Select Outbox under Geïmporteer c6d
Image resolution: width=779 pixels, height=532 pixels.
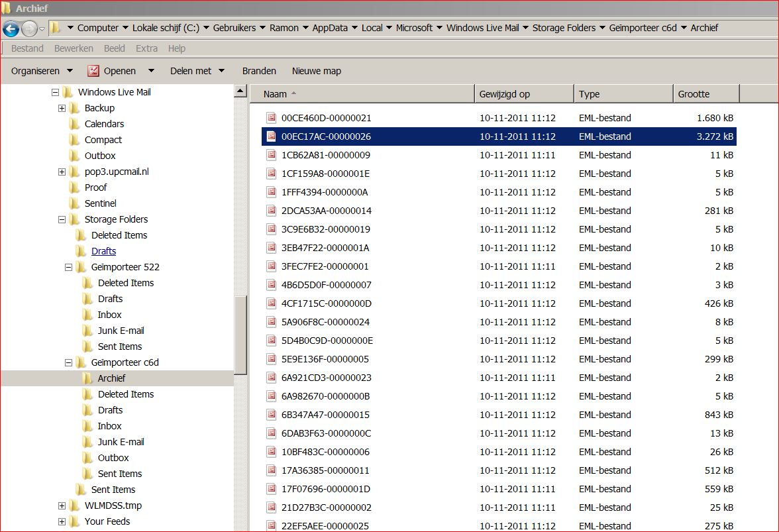(x=113, y=458)
